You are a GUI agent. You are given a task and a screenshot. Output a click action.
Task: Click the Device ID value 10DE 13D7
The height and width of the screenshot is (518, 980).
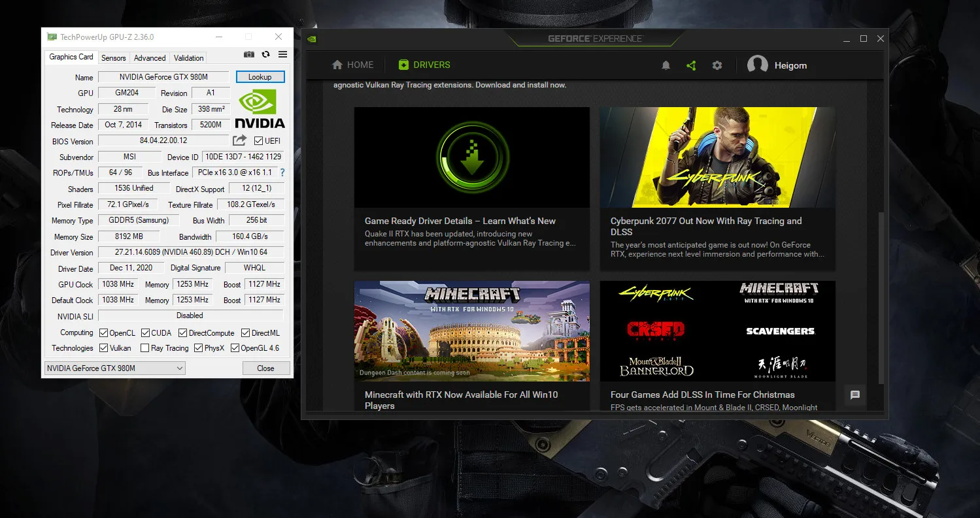coord(243,157)
